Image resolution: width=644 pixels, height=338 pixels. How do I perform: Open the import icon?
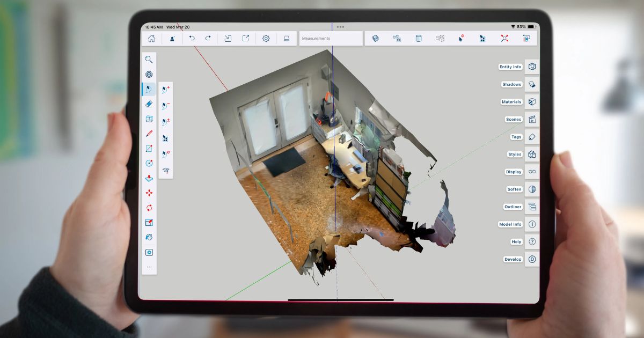[228, 39]
